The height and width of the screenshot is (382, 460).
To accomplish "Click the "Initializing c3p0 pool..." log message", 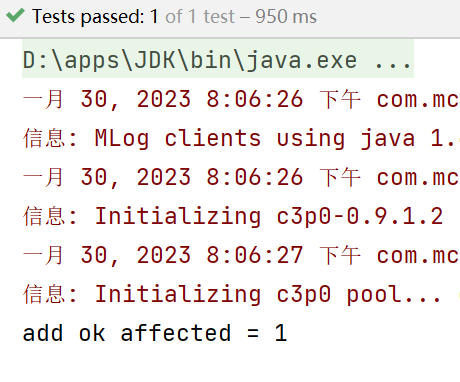I will tap(268, 294).
